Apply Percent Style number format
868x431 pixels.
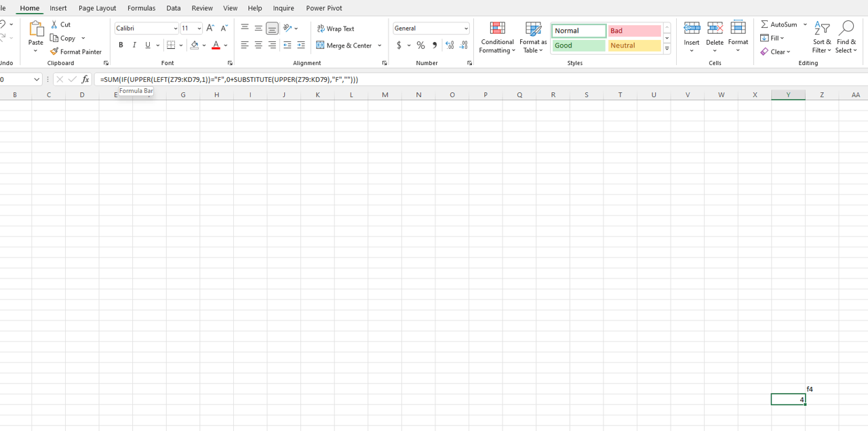pyautogui.click(x=420, y=45)
